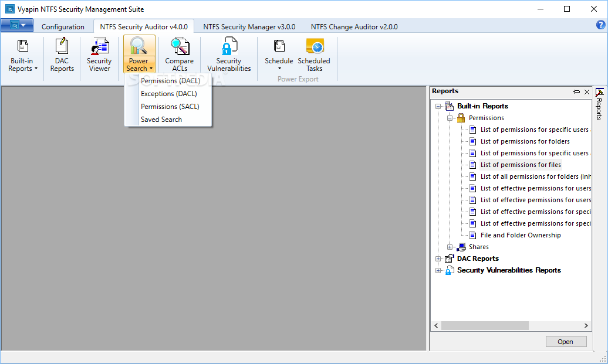This screenshot has width=608, height=364.
Task: Click the DAC Reports tree node icon
Action: 449,258
